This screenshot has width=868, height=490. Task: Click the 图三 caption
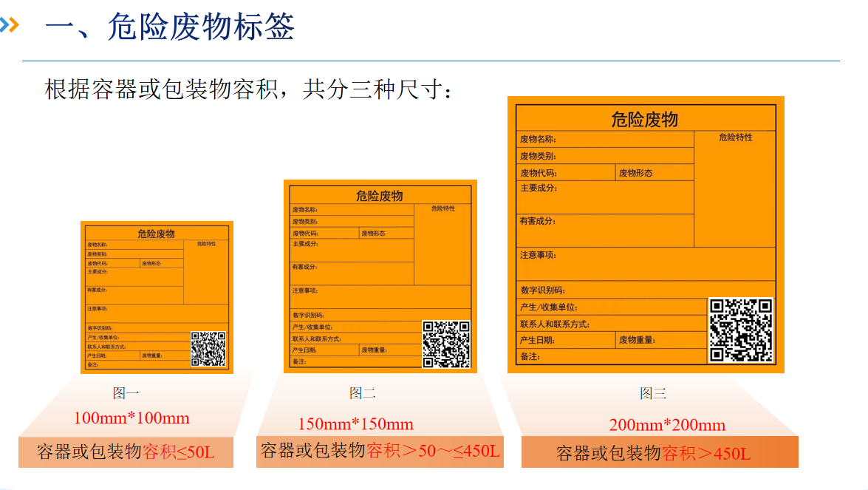pos(653,393)
